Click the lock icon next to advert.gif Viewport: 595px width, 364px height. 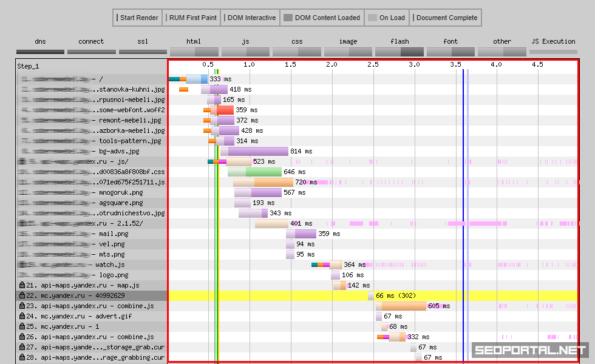tap(22, 316)
